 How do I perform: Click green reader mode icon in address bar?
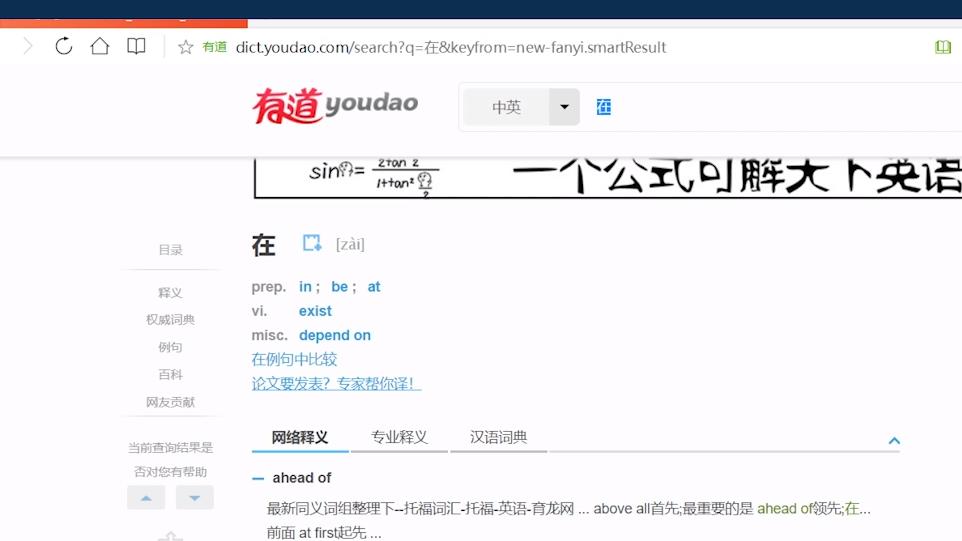[x=942, y=47]
